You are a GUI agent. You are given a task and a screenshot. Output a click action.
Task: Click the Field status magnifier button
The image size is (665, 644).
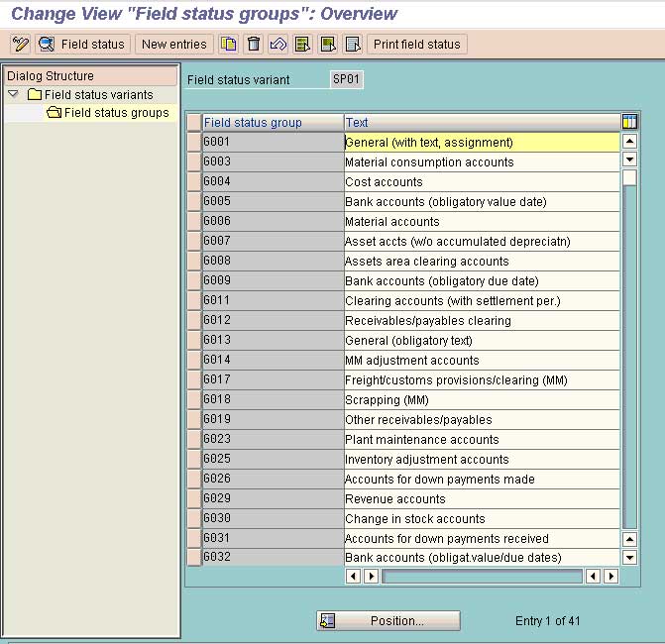[x=82, y=45]
